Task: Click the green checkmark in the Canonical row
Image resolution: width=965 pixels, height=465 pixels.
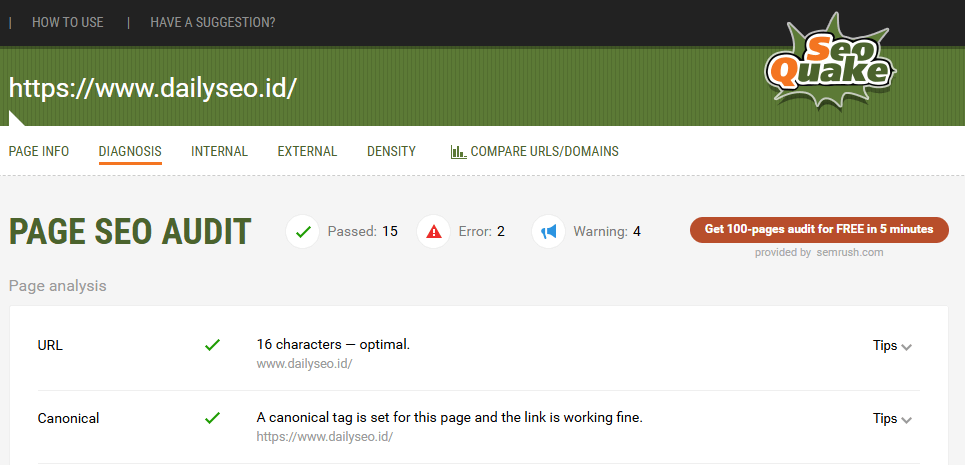Action: (x=212, y=418)
